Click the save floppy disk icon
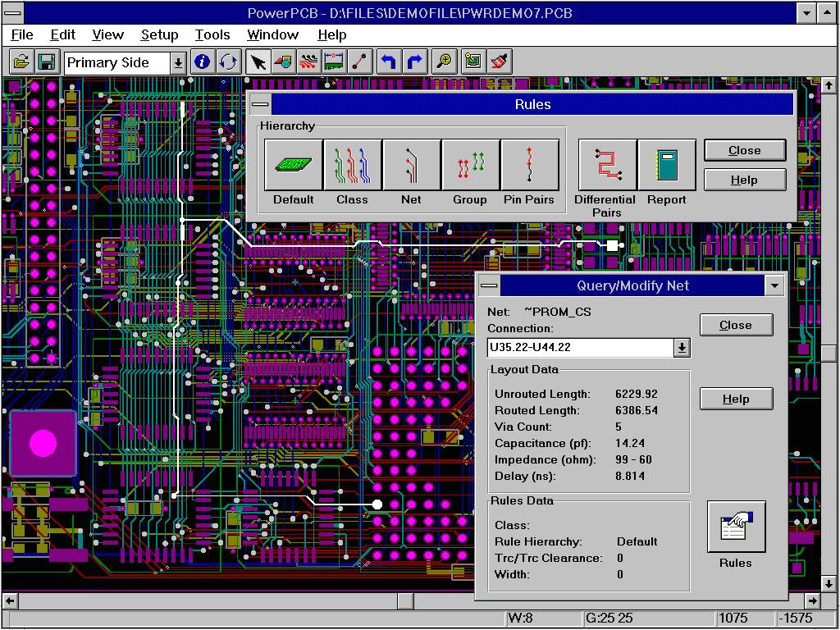This screenshot has height=630, width=840. point(47,62)
